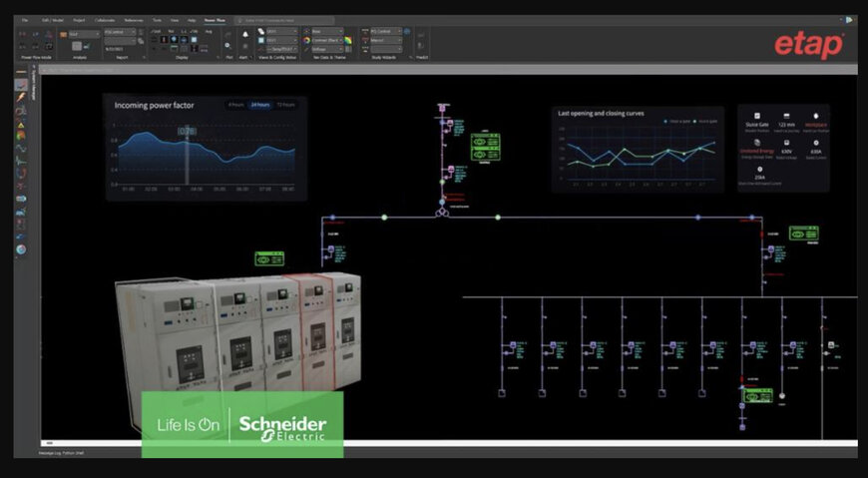The height and width of the screenshot is (478, 868).
Task: Select the orange lightning tool in left toolbar
Action: (x=21, y=98)
